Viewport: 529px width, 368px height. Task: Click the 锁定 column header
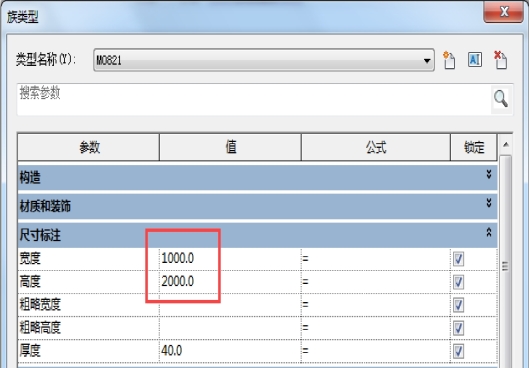tap(474, 147)
